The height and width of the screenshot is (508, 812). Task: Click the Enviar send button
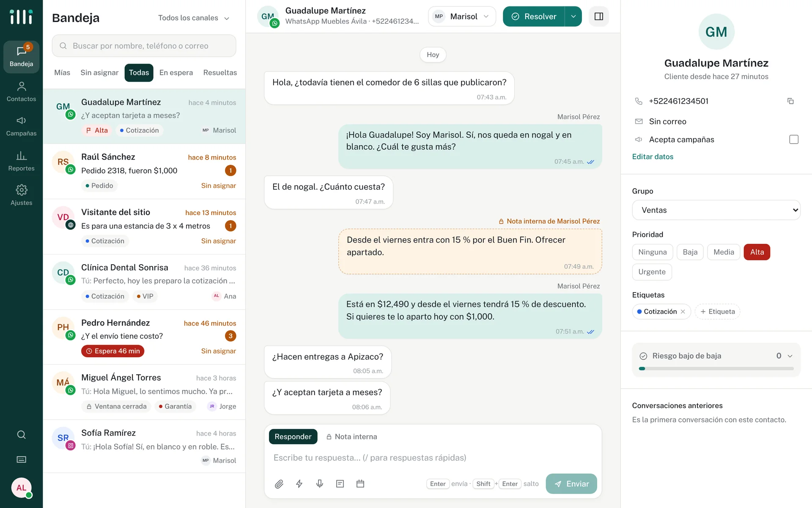(571, 484)
